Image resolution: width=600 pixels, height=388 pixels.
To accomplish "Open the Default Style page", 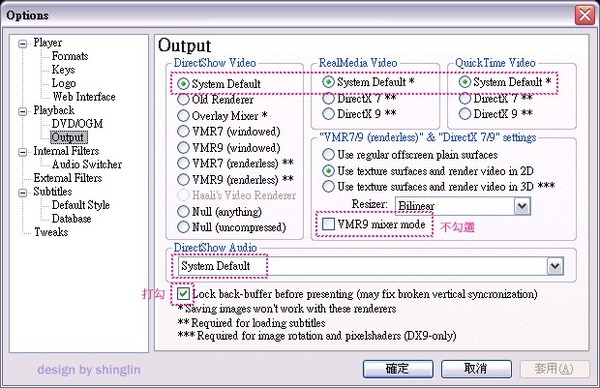I will click(x=81, y=205).
